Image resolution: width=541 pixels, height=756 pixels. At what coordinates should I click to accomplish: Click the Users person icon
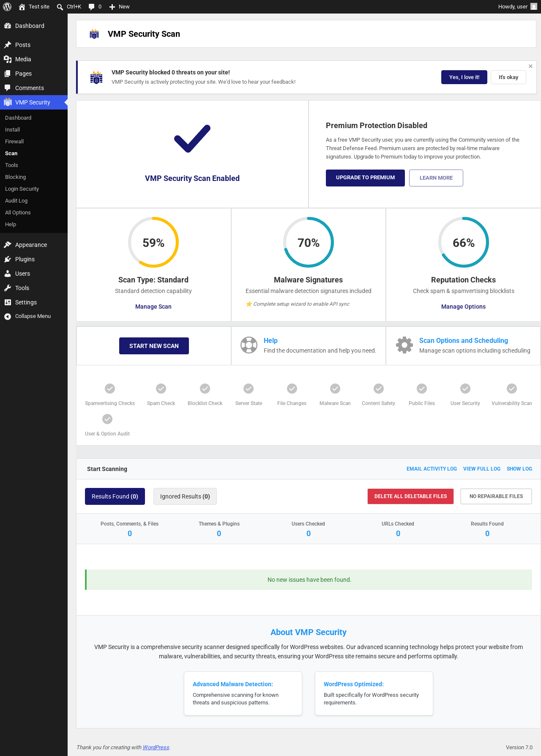(x=8, y=274)
